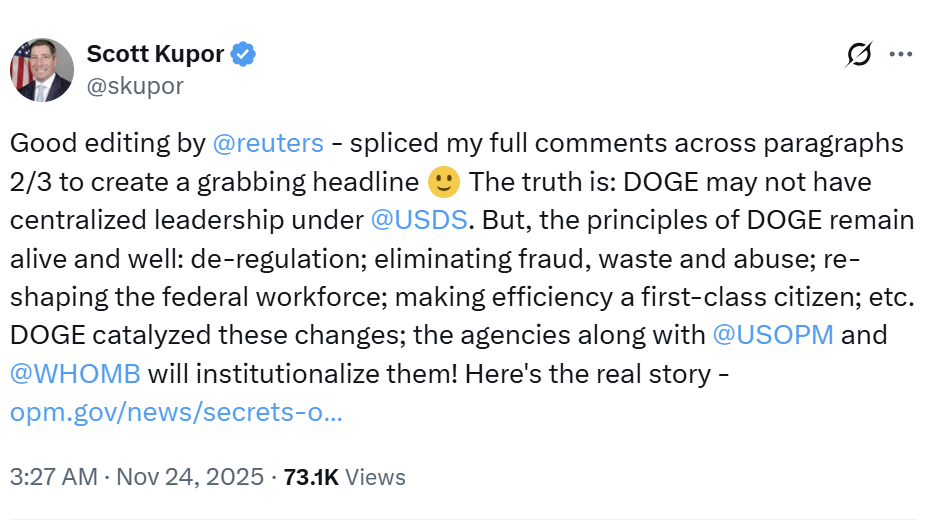Click the blue verified checkmark badge

click(243, 54)
